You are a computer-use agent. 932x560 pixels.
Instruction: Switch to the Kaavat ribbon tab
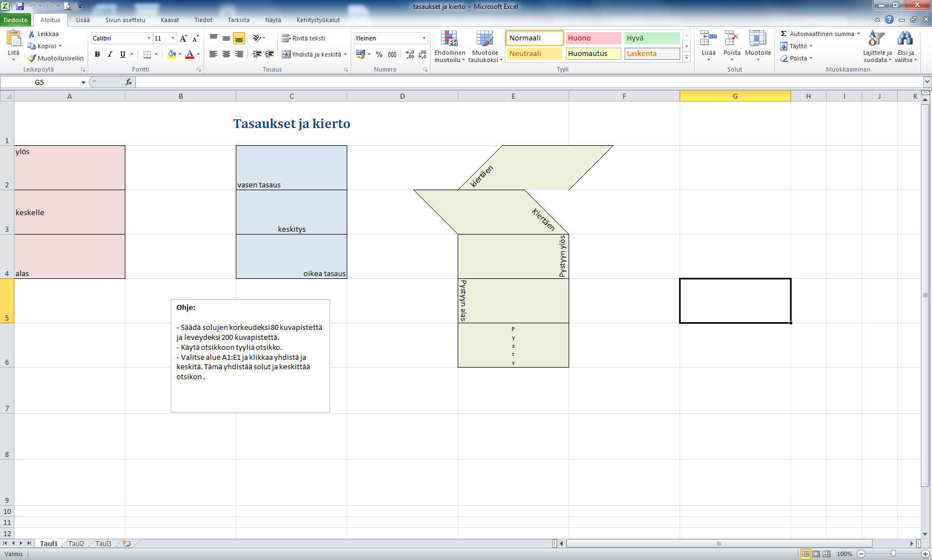(170, 20)
